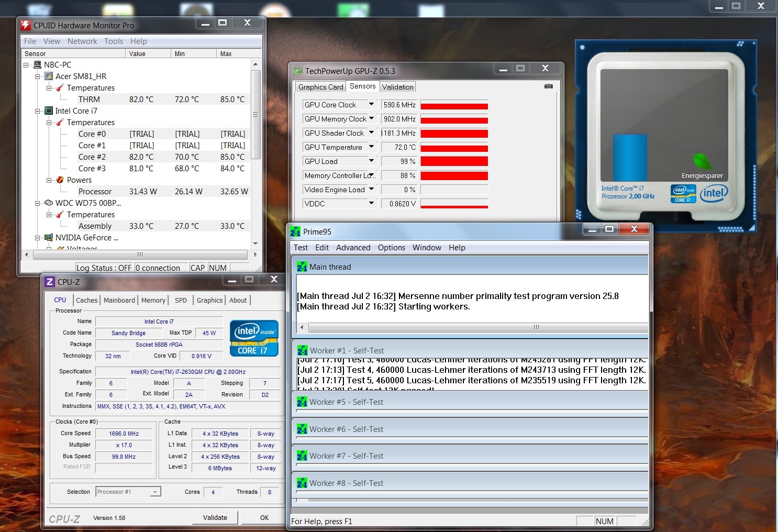Click the Hardware Monitor horizontal scrollbar
The width and height of the screenshot is (778, 532).
(140, 254)
